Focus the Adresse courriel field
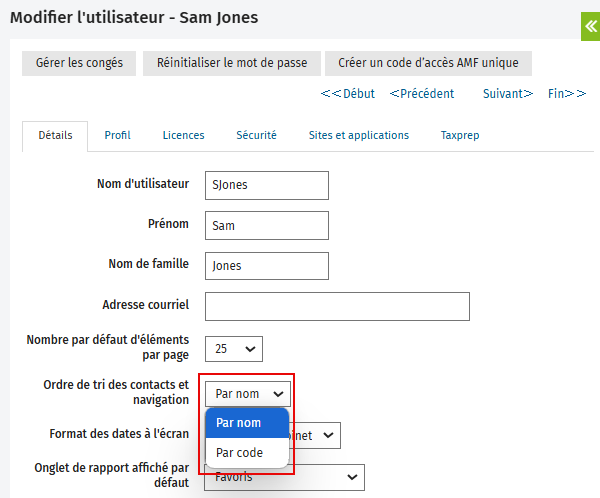Viewport: 600px width, 498px height. (x=337, y=306)
